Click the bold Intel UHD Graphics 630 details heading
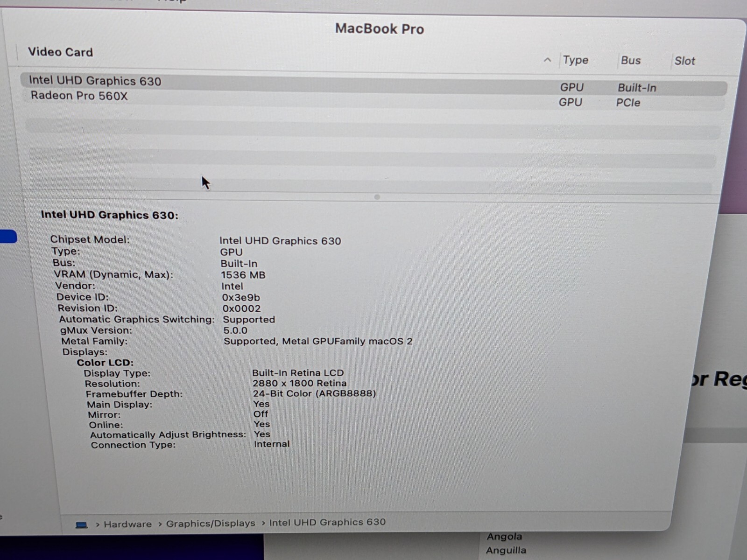This screenshot has width=747, height=560. coord(110,215)
